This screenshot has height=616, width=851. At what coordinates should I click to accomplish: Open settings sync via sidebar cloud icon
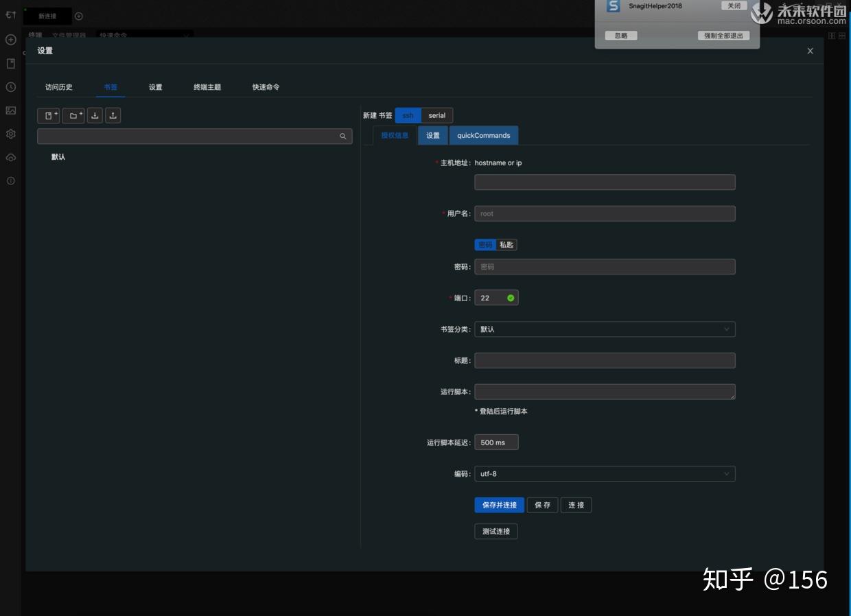tap(11, 158)
